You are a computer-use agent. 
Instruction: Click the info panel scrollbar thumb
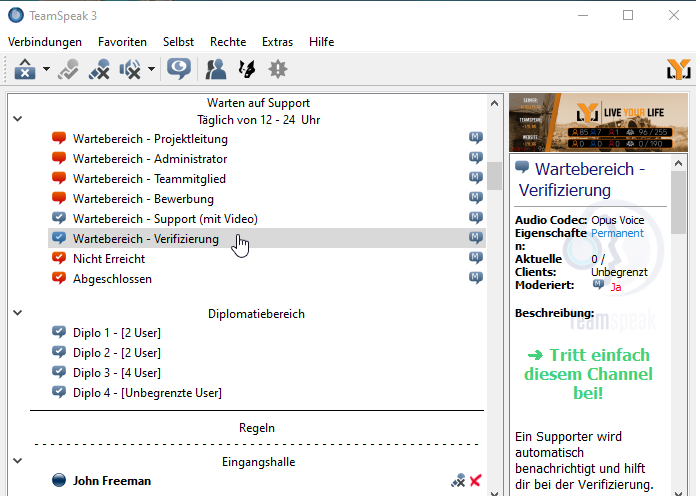(x=678, y=202)
